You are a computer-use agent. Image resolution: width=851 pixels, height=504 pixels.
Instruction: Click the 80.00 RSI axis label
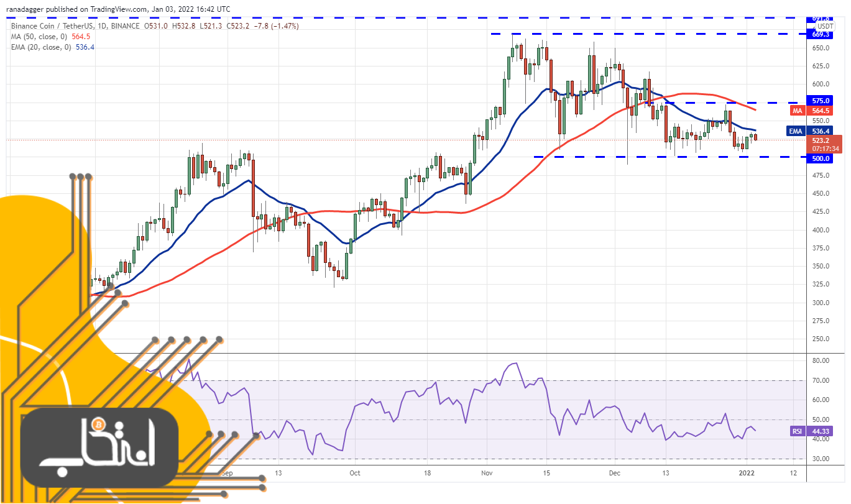(821, 361)
